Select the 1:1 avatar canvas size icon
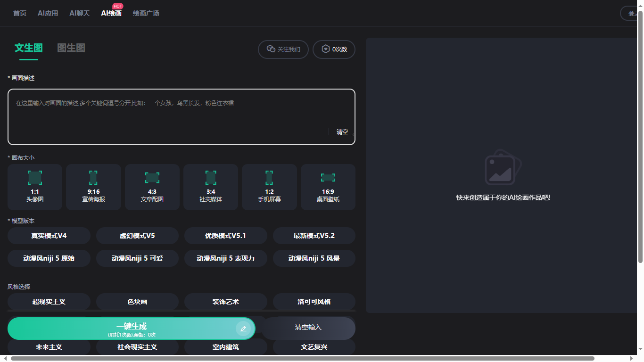Viewport: 644px width, 362px height. tap(35, 177)
